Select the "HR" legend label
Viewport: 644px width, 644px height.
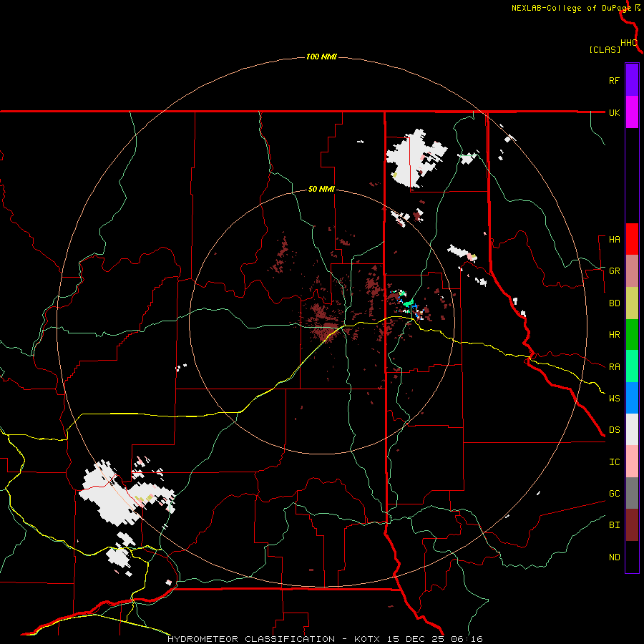[x=615, y=335]
